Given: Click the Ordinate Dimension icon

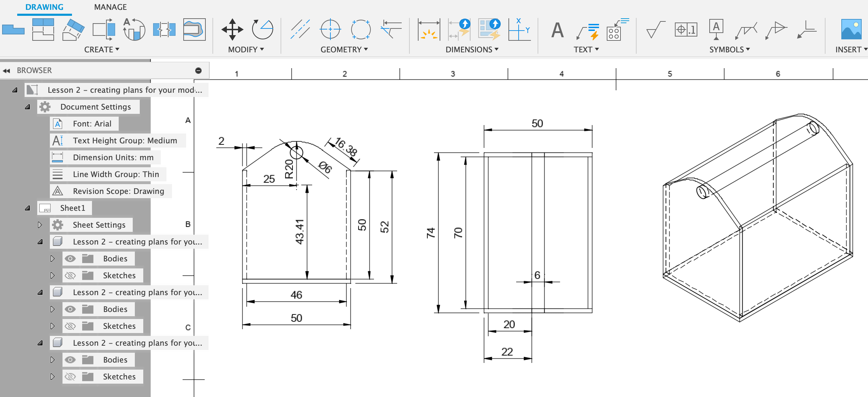Looking at the screenshot, I should (x=519, y=30).
